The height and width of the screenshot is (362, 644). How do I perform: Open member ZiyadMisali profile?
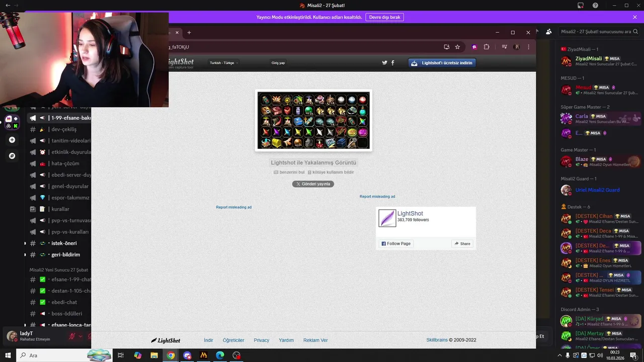[x=601, y=61]
